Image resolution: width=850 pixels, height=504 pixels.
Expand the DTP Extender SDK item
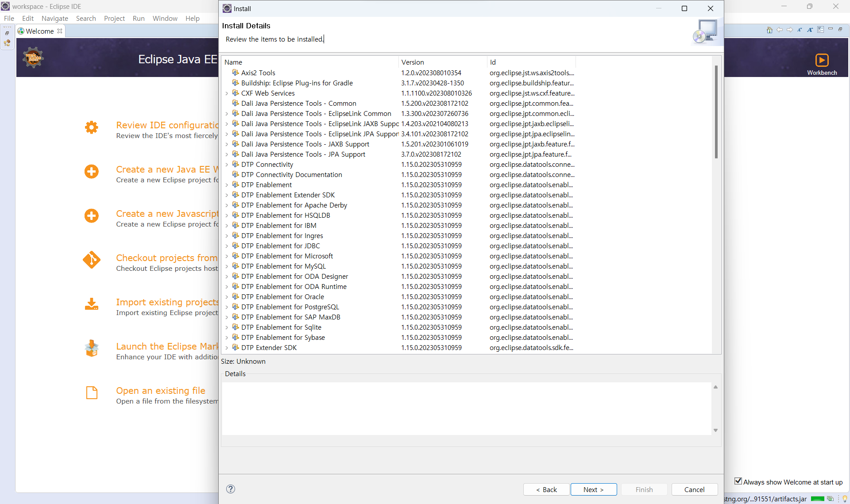click(x=227, y=348)
